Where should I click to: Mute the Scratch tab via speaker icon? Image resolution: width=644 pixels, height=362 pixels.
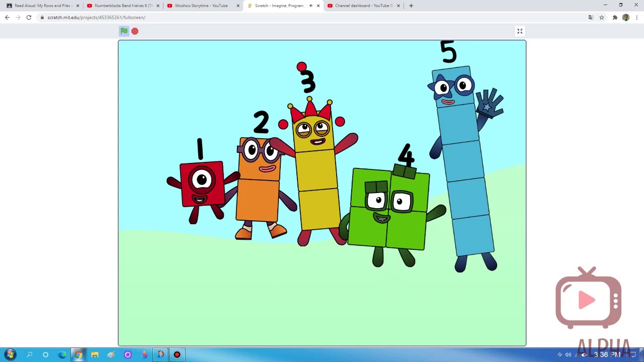pyautogui.click(x=310, y=6)
